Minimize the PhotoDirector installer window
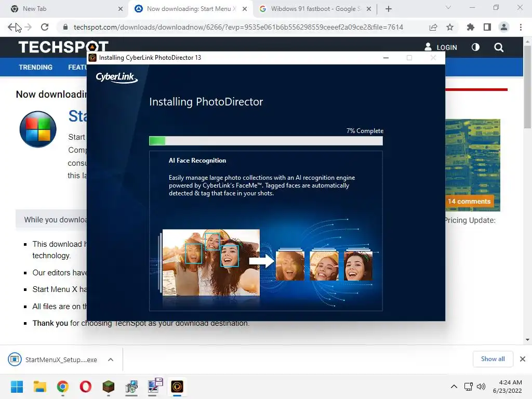 pyautogui.click(x=386, y=58)
